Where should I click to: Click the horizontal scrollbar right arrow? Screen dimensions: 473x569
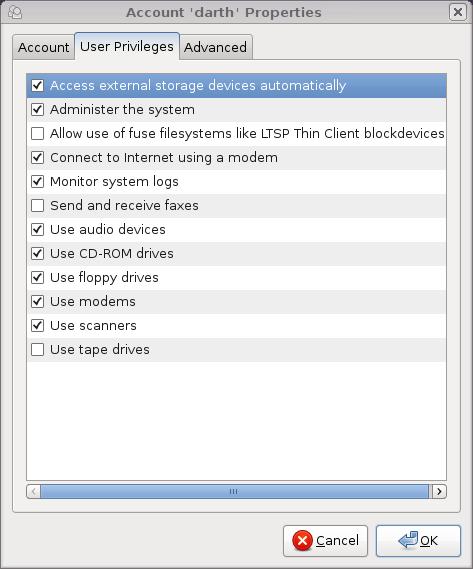439,491
